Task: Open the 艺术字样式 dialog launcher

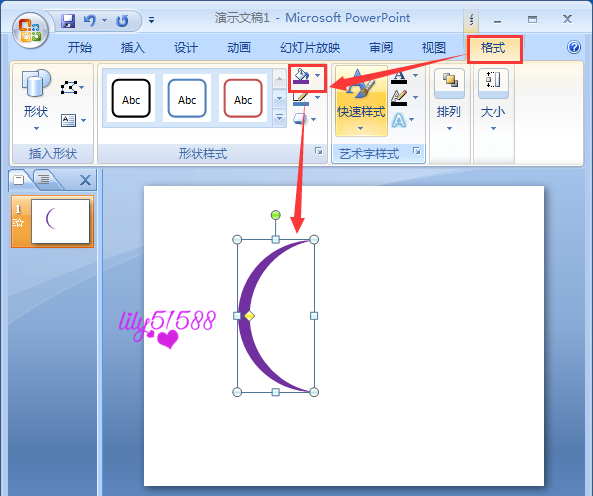Action: tap(417, 151)
